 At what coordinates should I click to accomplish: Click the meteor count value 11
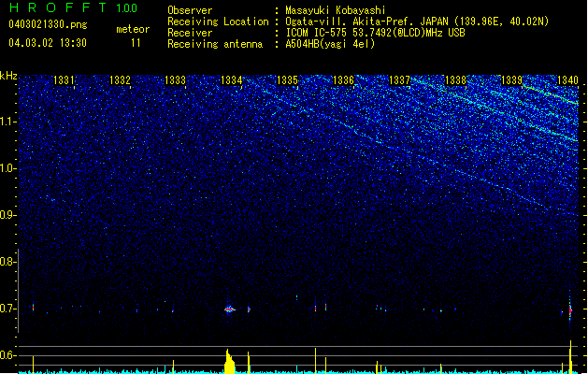pos(136,43)
